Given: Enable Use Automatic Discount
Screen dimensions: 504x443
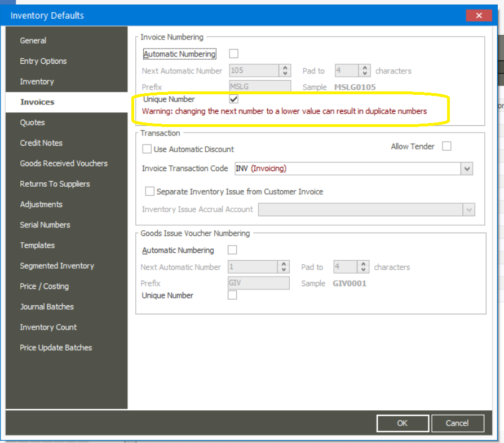Looking at the screenshot, I should (x=147, y=149).
